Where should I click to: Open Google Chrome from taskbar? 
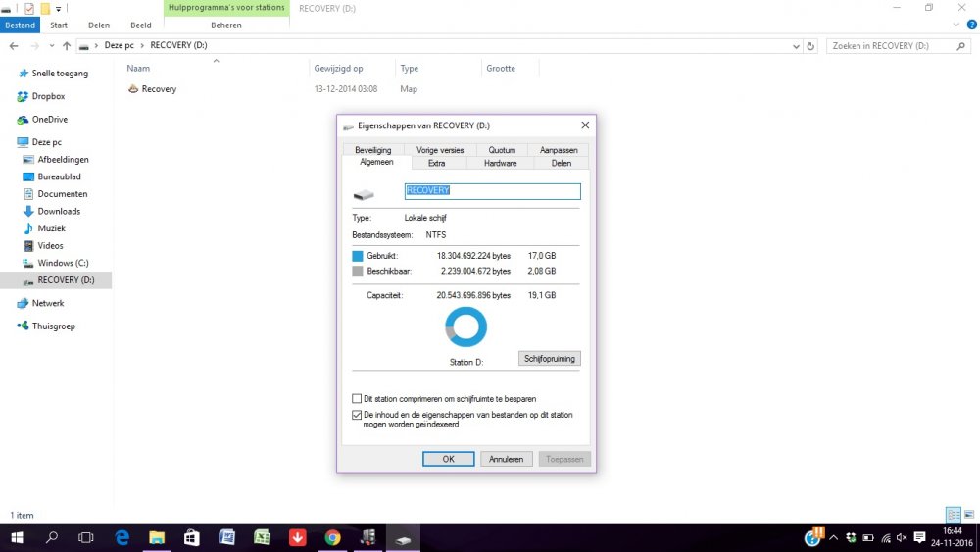tap(332, 537)
